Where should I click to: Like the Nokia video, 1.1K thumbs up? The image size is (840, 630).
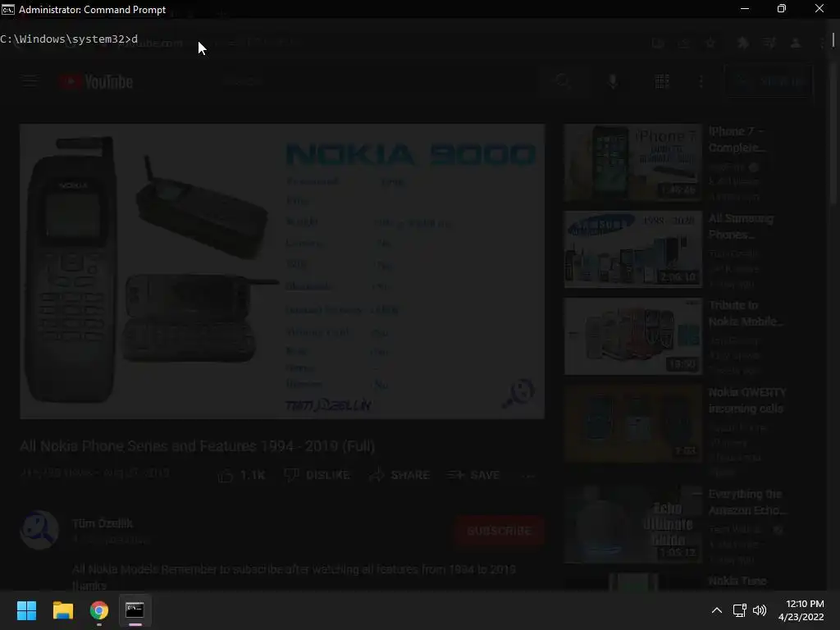(x=241, y=475)
